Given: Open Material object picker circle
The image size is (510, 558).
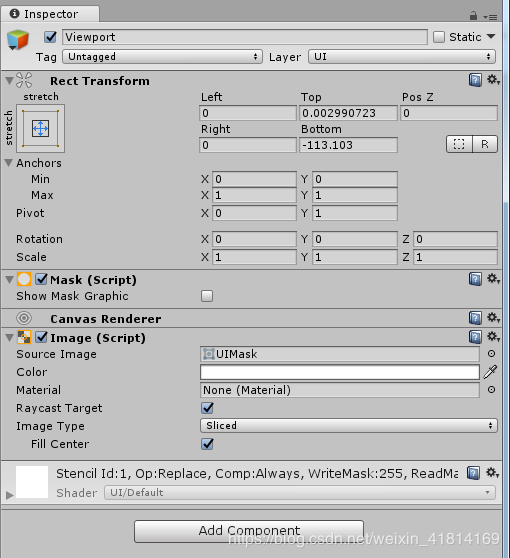Looking at the screenshot, I should pyautogui.click(x=491, y=390).
